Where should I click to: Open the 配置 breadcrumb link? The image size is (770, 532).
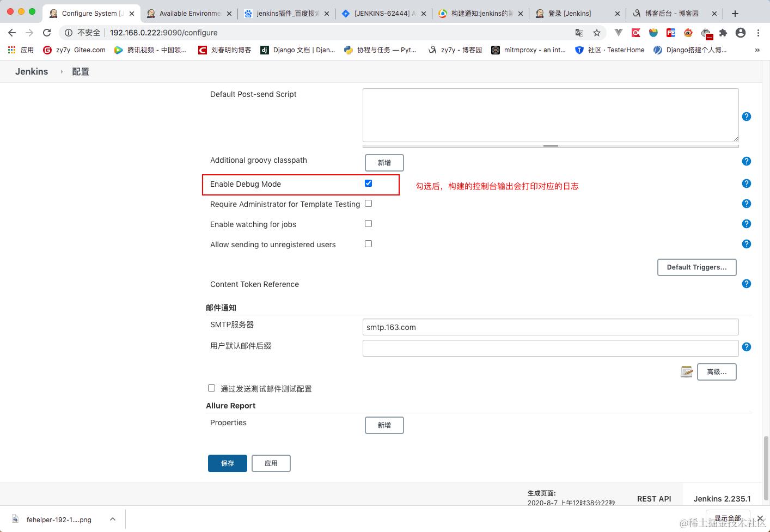[81, 71]
